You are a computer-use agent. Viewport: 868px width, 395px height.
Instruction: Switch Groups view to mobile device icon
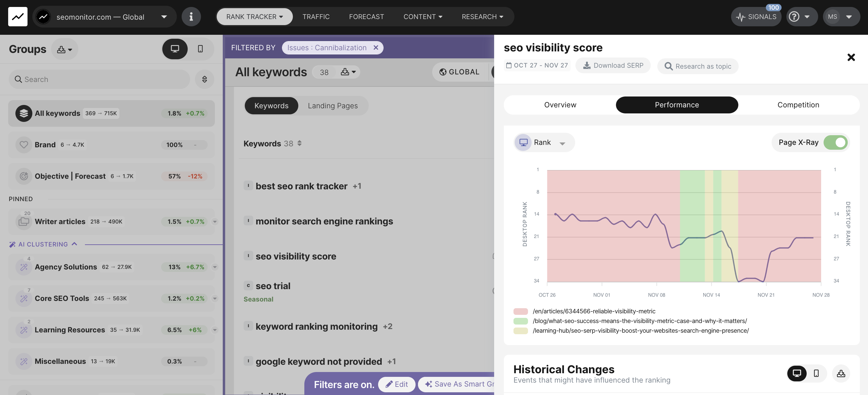[x=200, y=49]
